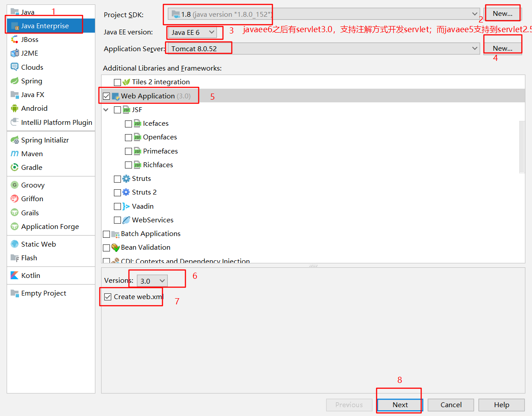Click the Web Application icon
This screenshot has width=532, height=416.
pyautogui.click(x=115, y=96)
